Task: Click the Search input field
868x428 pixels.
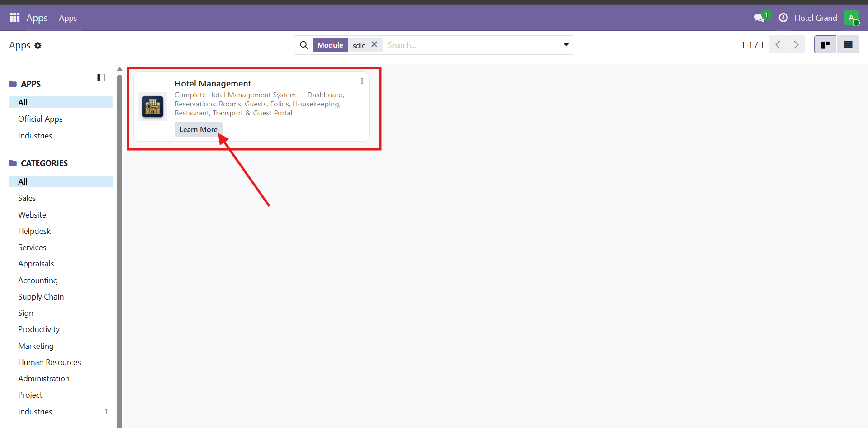Action: coord(470,45)
